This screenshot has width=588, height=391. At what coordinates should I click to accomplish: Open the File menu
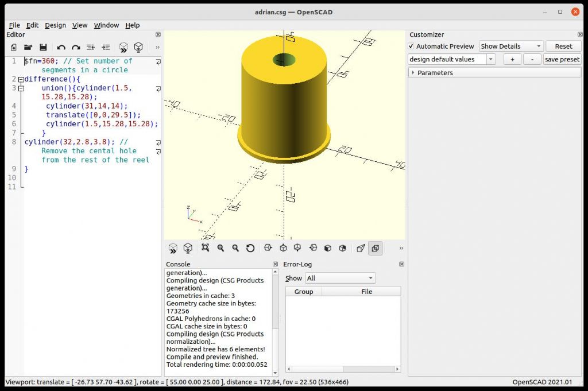click(14, 25)
